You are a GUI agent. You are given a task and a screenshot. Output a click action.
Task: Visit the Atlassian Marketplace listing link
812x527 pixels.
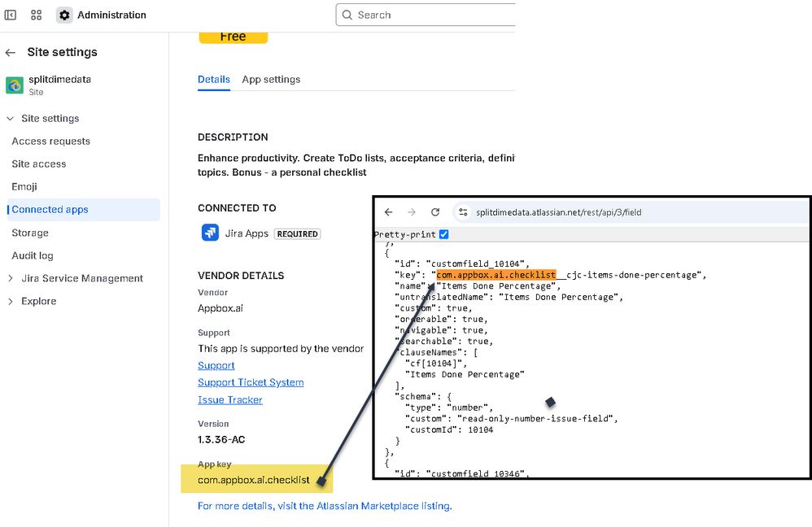[x=325, y=506]
